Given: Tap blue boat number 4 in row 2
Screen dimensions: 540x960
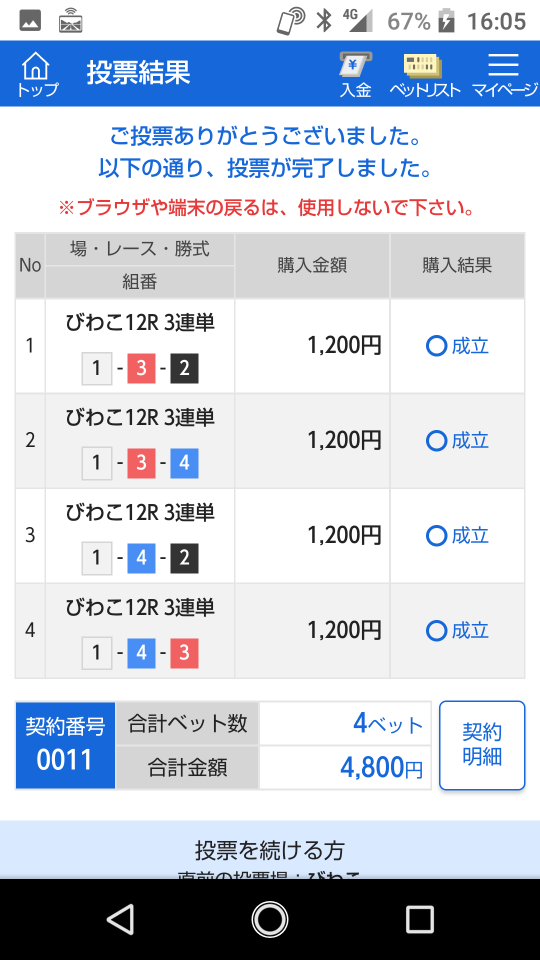Looking at the screenshot, I should pos(184,464).
